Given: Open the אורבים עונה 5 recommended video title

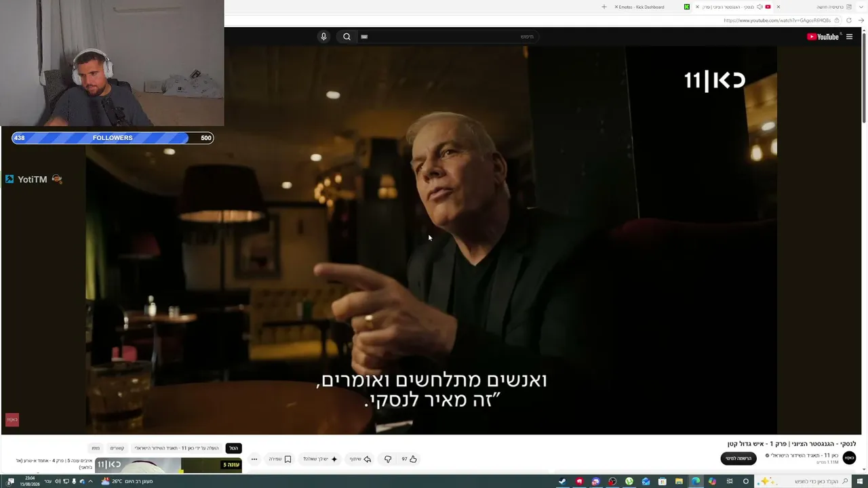Looking at the screenshot, I should point(55,464).
